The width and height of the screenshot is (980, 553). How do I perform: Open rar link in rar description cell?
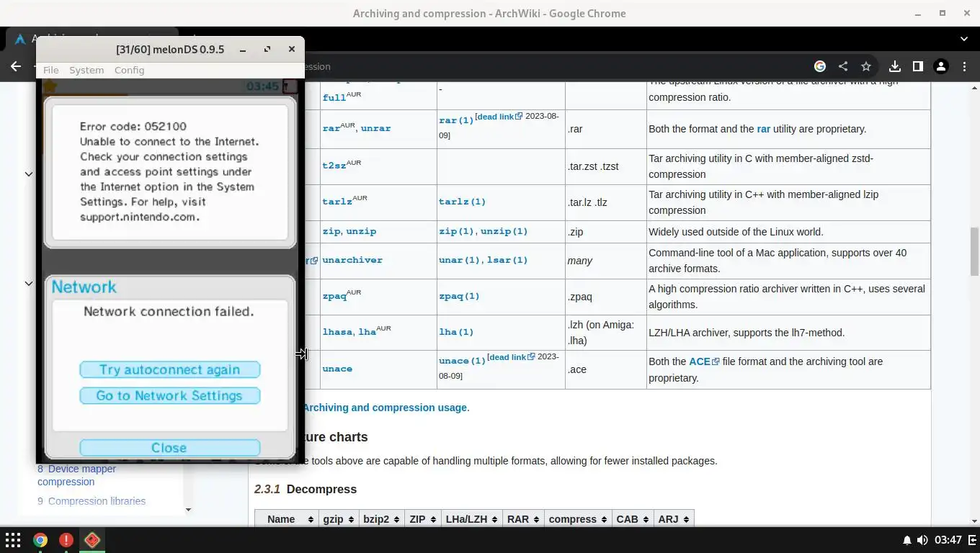point(764,129)
